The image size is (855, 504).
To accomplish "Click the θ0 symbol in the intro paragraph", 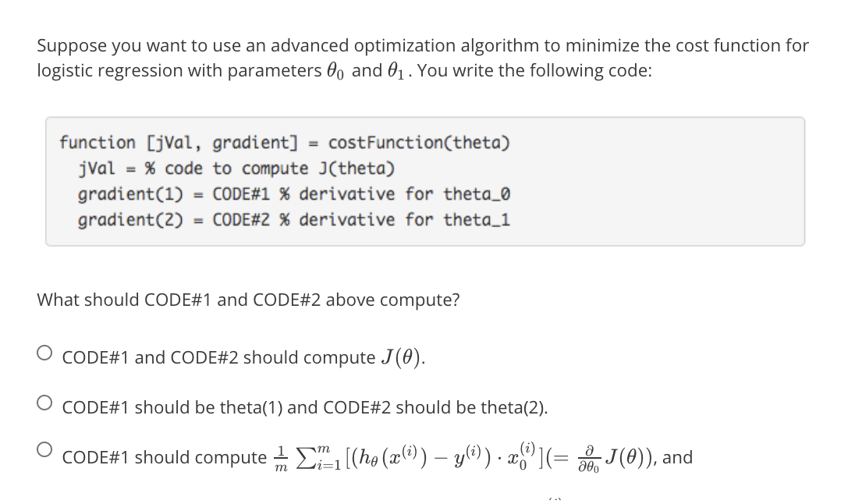I will 335,71.
